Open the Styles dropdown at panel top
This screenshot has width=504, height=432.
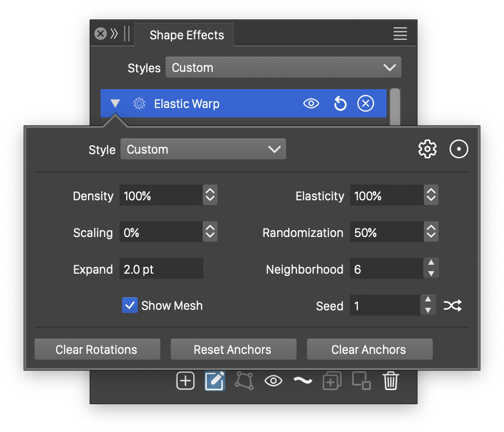[283, 68]
